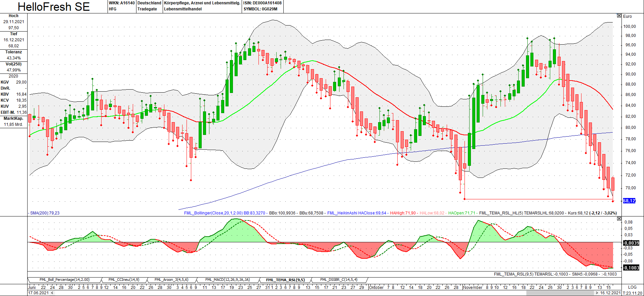Close the TEMA RSL indicator panel
This screenshot has height=296, width=644.
pyautogui.click(x=619, y=219)
